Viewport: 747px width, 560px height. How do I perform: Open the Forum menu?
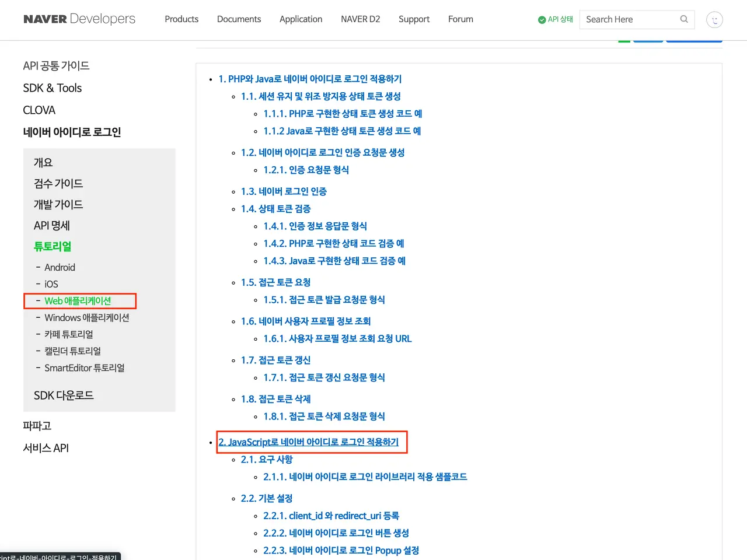(x=460, y=19)
